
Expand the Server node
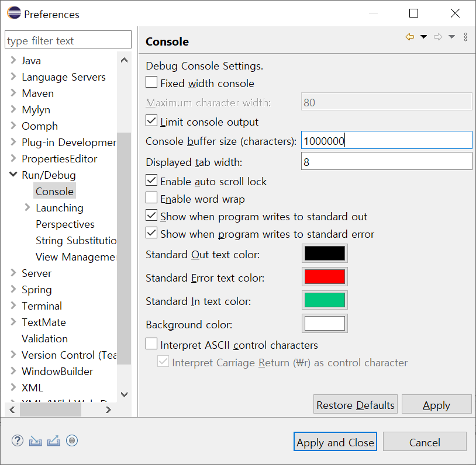[x=13, y=273]
